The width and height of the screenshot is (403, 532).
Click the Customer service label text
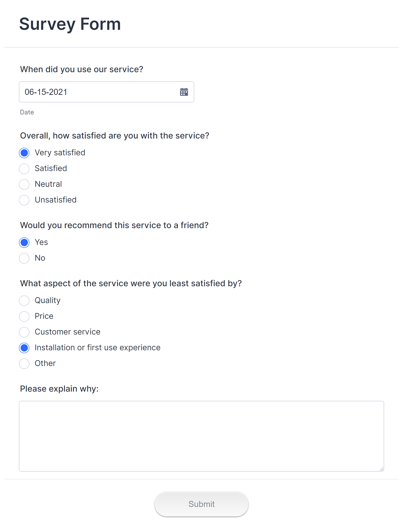67,332
